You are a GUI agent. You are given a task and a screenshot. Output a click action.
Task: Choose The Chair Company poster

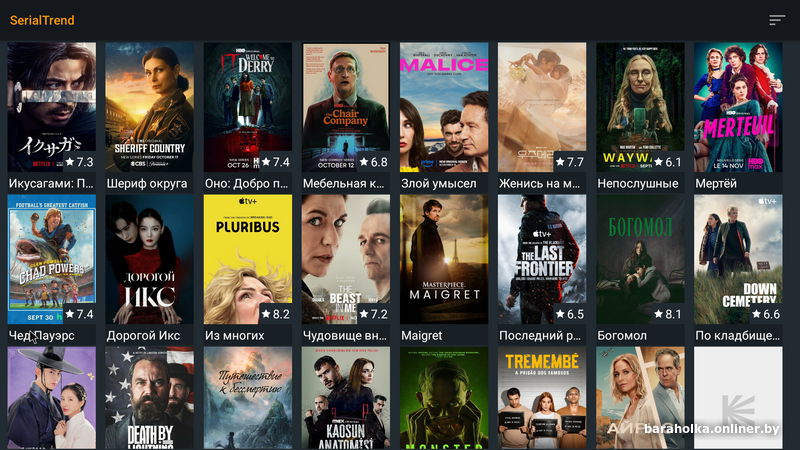click(346, 107)
